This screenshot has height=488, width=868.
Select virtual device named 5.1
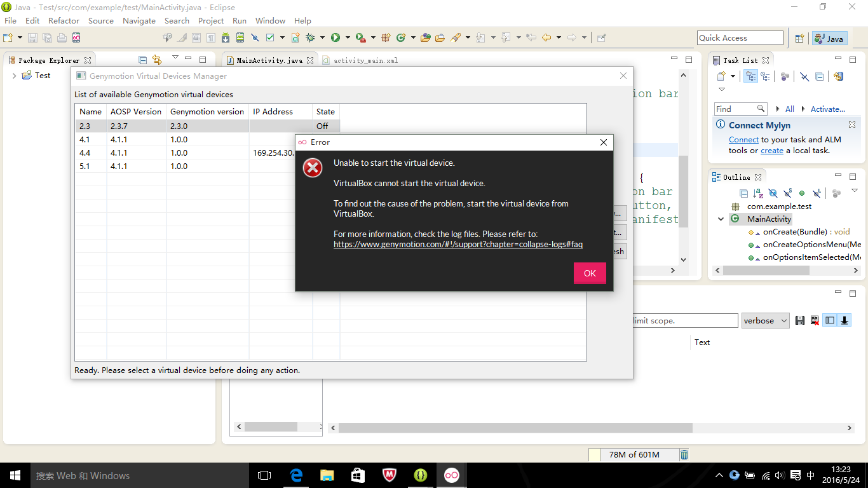85,166
